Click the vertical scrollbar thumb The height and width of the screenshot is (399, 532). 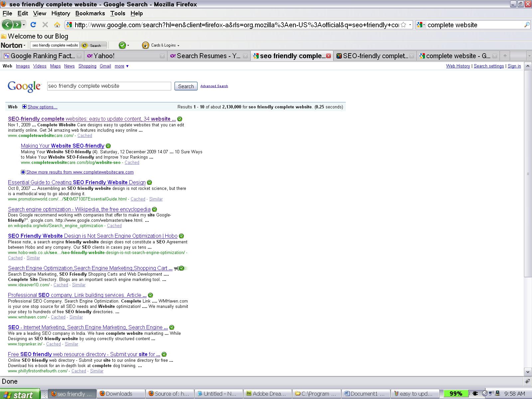coord(528,173)
